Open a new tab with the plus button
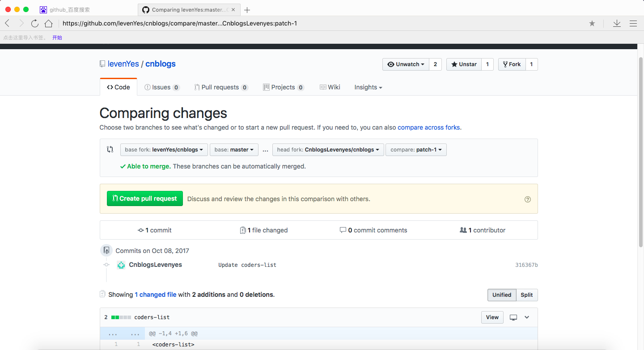Image resolution: width=644 pixels, height=350 pixels. click(x=247, y=10)
